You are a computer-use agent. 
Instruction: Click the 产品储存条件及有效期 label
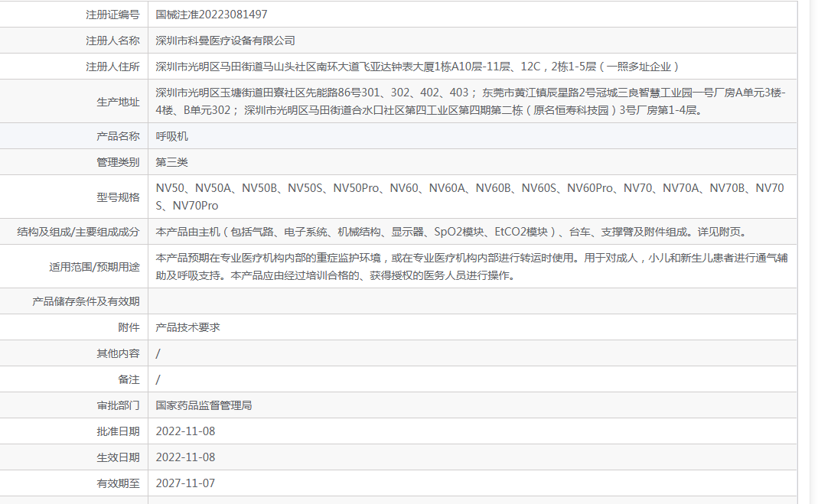coord(86,301)
